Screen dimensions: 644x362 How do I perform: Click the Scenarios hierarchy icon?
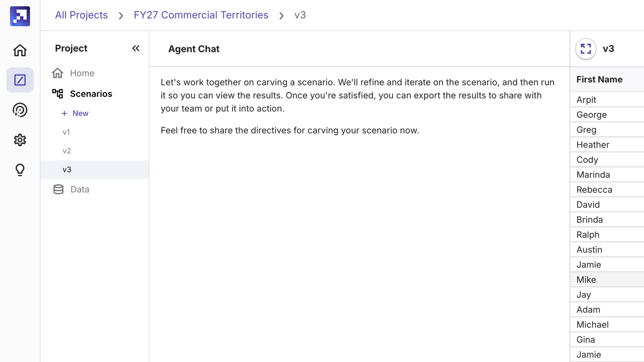pos(58,94)
